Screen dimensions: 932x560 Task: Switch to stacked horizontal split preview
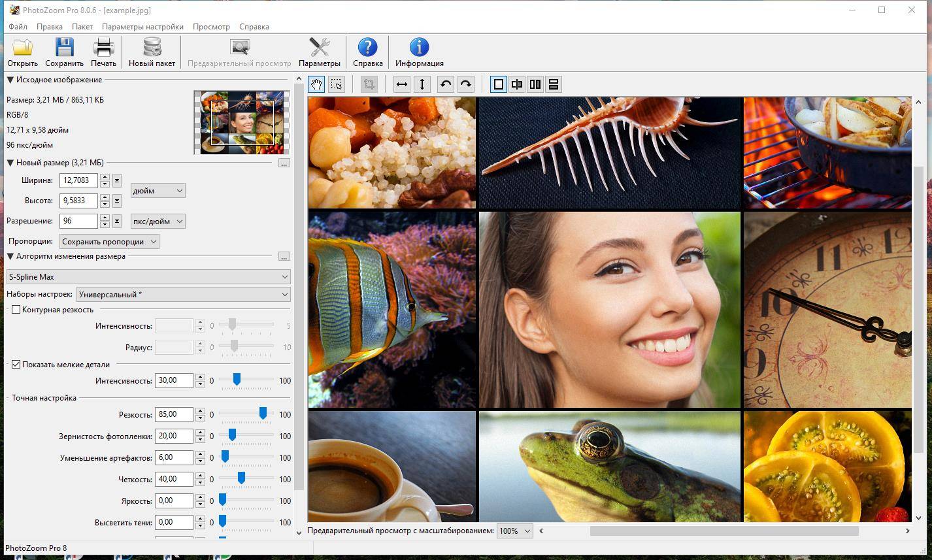coord(554,84)
